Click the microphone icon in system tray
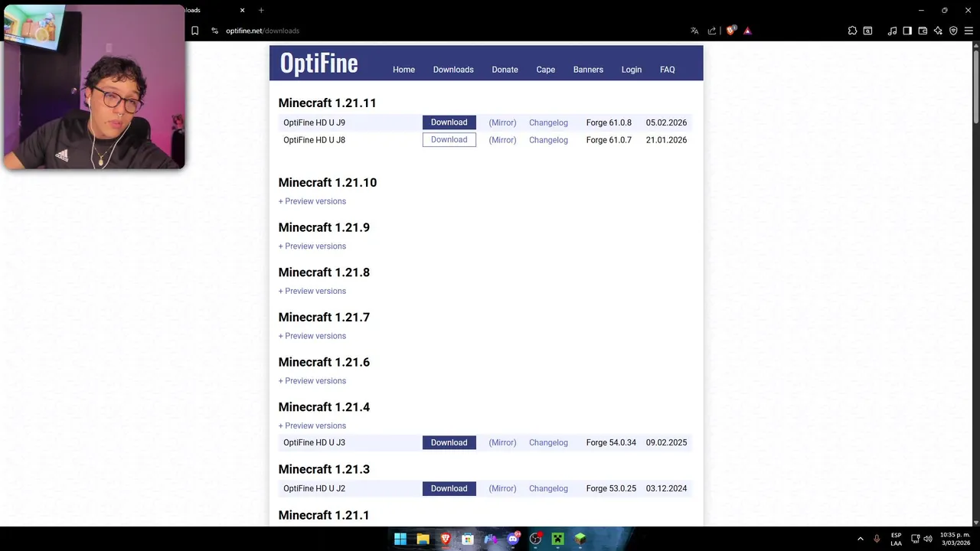980x551 pixels. coord(877,539)
